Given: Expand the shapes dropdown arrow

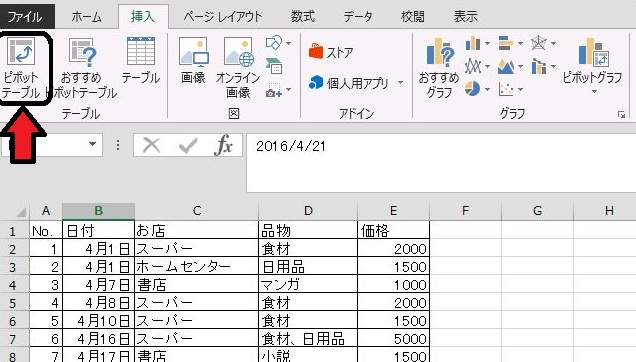Looking at the screenshot, I should tap(288, 43).
